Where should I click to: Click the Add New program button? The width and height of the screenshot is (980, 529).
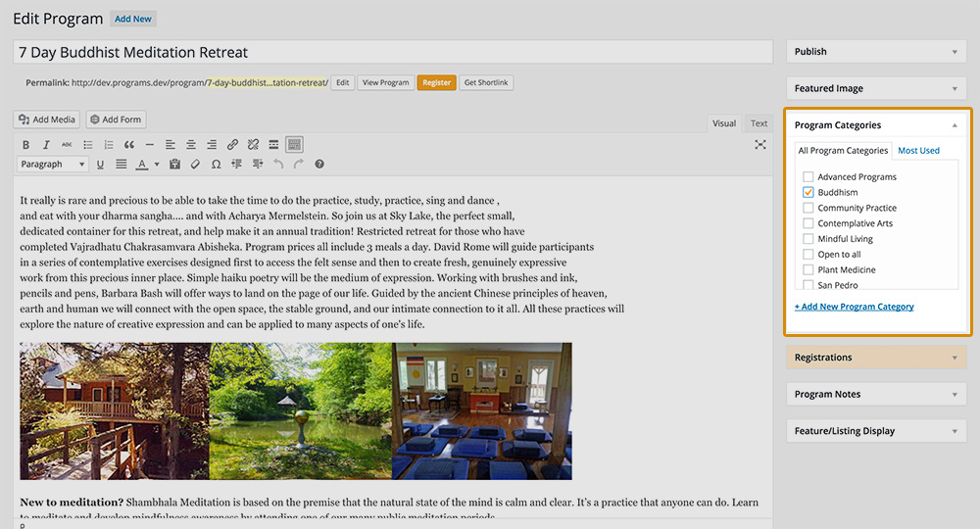(x=133, y=19)
